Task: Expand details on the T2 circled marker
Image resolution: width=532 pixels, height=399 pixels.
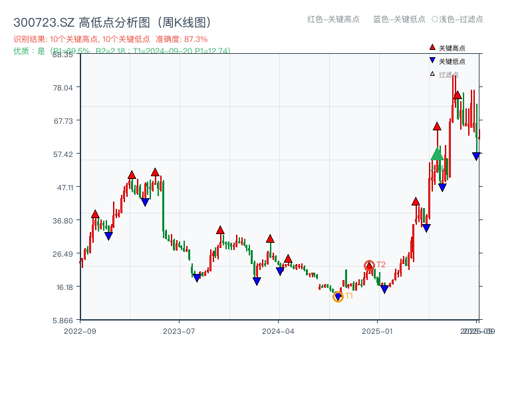Action: (369, 265)
